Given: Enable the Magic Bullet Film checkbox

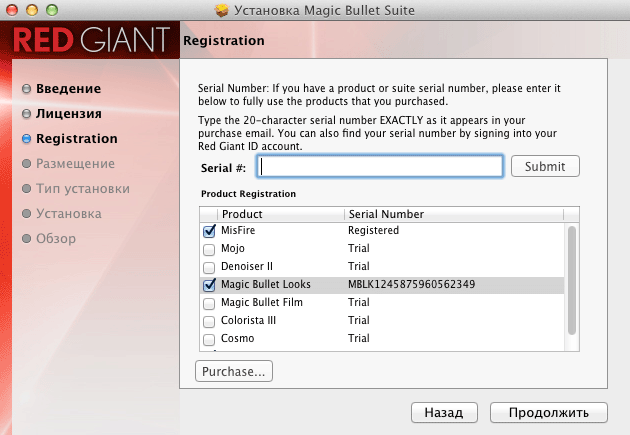Looking at the screenshot, I should pyautogui.click(x=209, y=304).
